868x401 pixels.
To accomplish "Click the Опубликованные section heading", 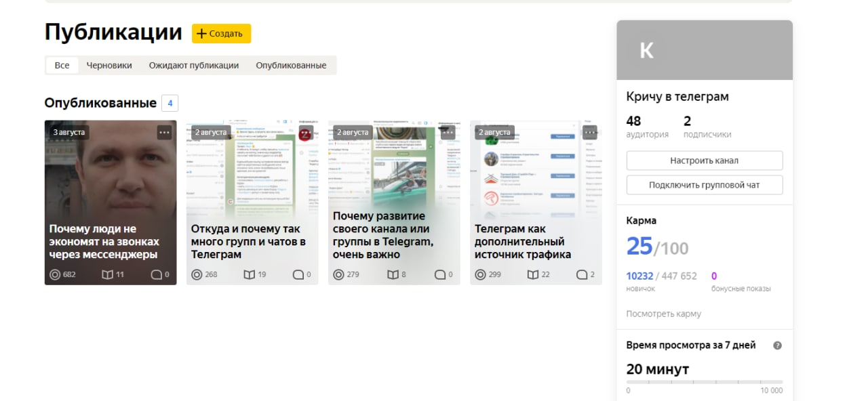I will click(100, 103).
